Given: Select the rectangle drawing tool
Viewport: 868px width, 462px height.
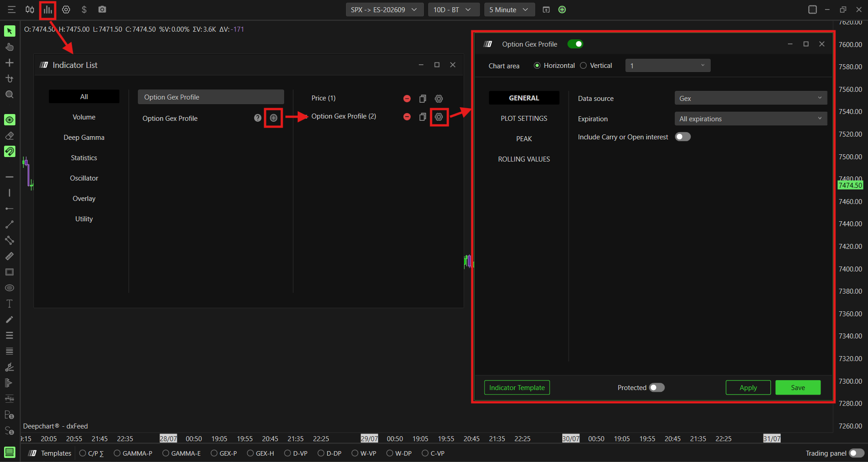Looking at the screenshot, I should pyautogui.click(x=9, y=272).
